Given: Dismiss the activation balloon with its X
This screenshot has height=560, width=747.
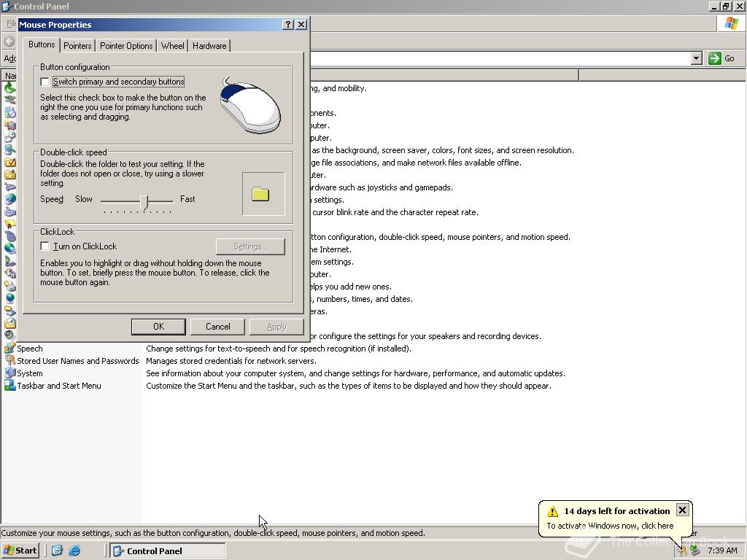Looking at the screenshot, I should click(682, 510).
